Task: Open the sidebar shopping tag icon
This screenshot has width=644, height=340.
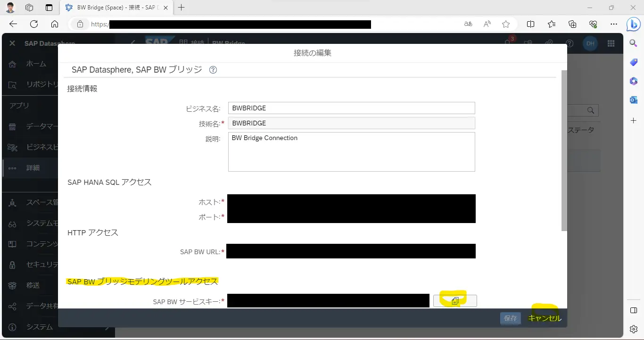Action: [634, 62]
